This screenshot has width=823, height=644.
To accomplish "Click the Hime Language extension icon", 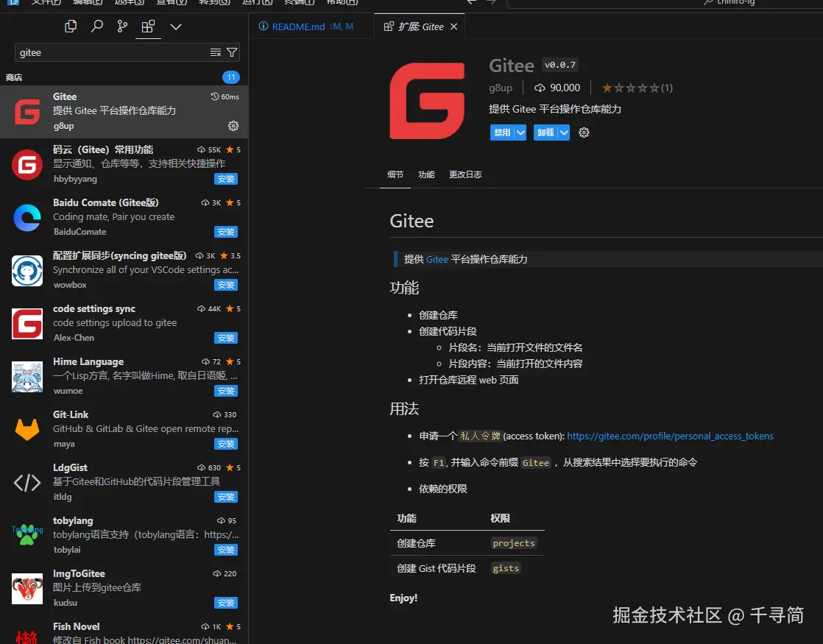I will (x=27, y=377).
